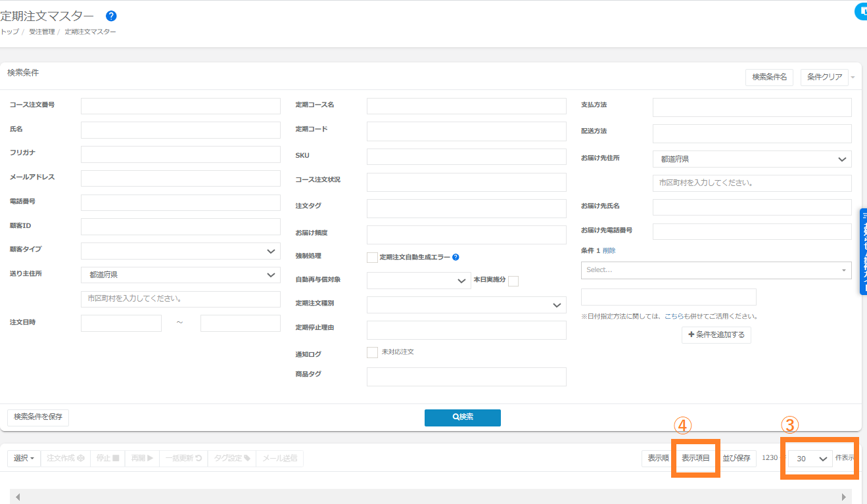Select the 配送方法 input field
867x504 pixels.
point(752,134)
